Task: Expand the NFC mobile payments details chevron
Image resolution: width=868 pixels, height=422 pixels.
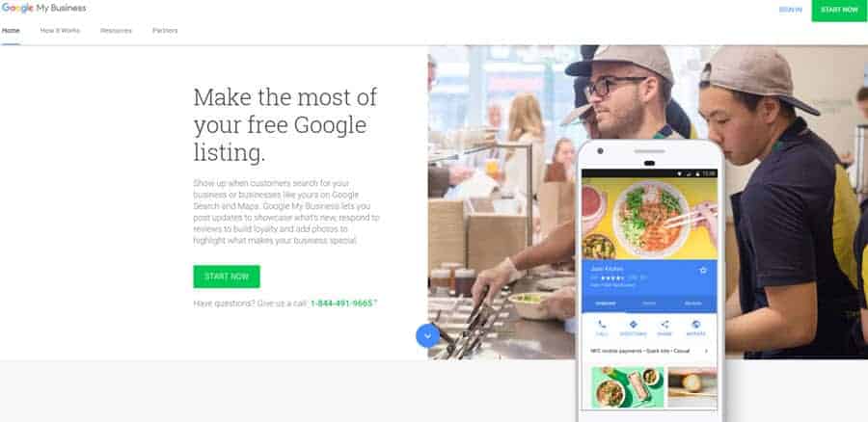Action: tap(706, 351)
